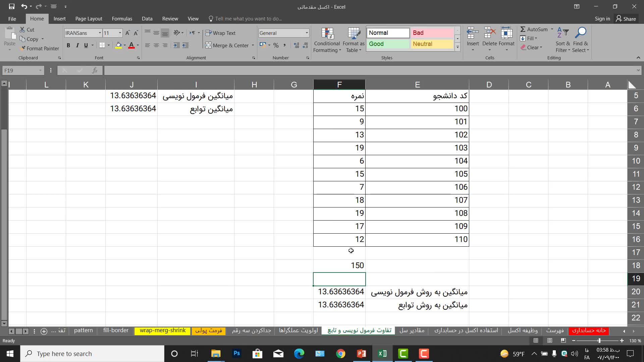The image size is (644, 362).
Task: Click the percent style icon
Action: click(276, 45)
